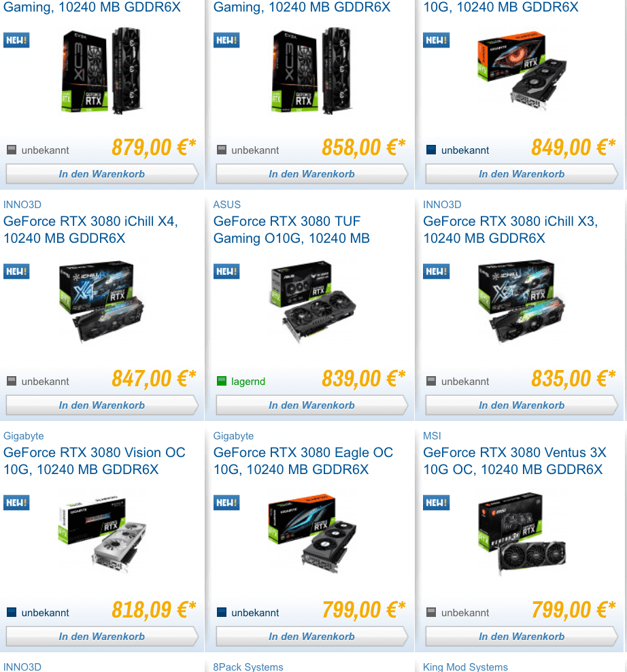Open the MSI brand link
The width and height of the screenshot is (627, 672).
[x=432, y=436]
